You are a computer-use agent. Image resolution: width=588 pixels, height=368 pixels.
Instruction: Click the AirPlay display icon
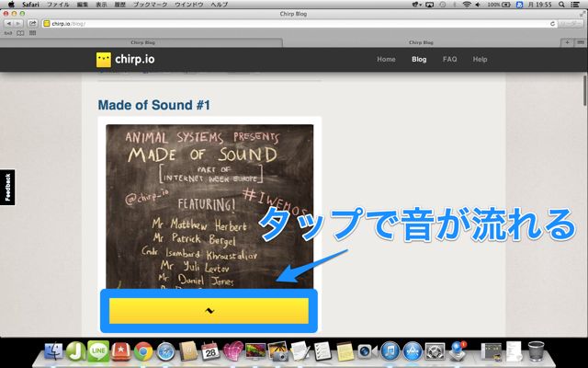coord(429,5)
